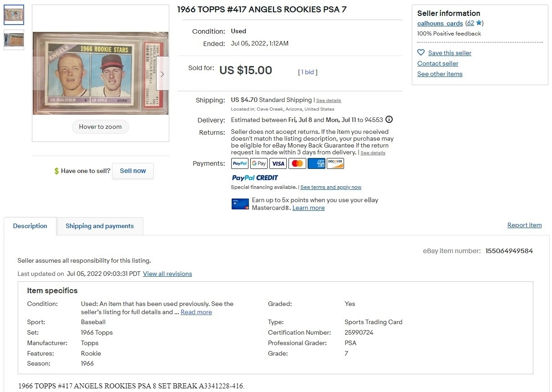
Task: Switch to the Shipping and payments tab
Action: tap(100, 226)
